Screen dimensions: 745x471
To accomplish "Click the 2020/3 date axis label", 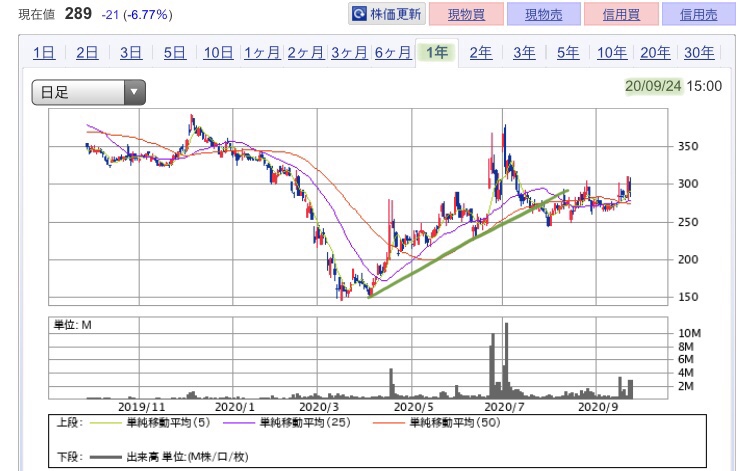I will [x=319, y=407].
